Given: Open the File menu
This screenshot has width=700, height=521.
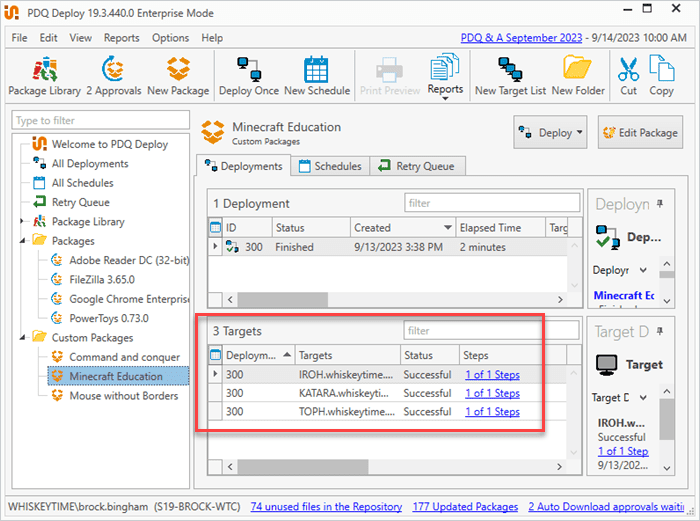Looking at the screenshot, I should 19,38.
